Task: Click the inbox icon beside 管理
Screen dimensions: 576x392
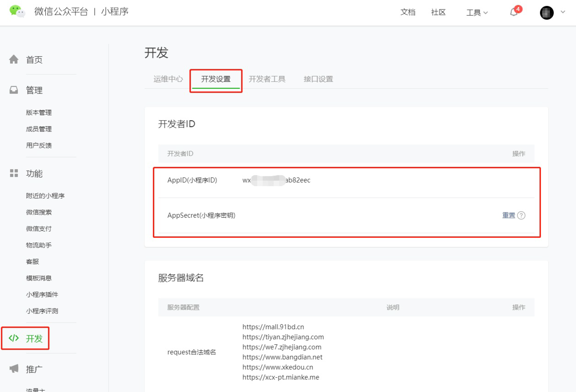Action: pyautogui.click(x=14, y=90)
